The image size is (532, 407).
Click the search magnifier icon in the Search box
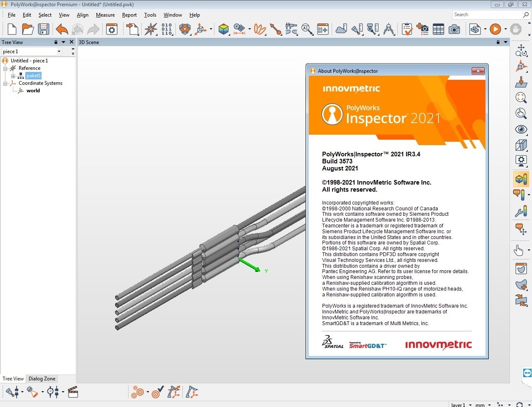click(x=526, y=15)
